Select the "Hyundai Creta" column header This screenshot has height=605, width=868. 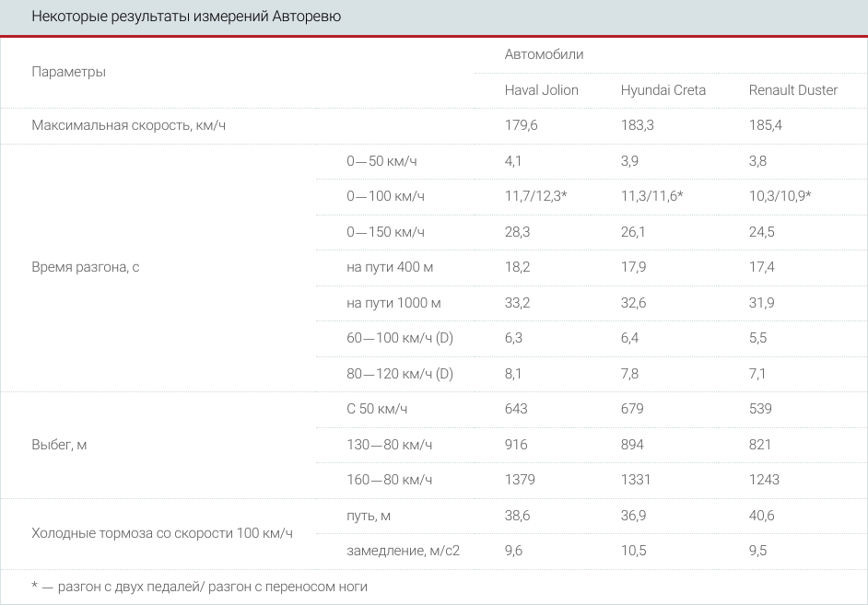coord(663,90)
